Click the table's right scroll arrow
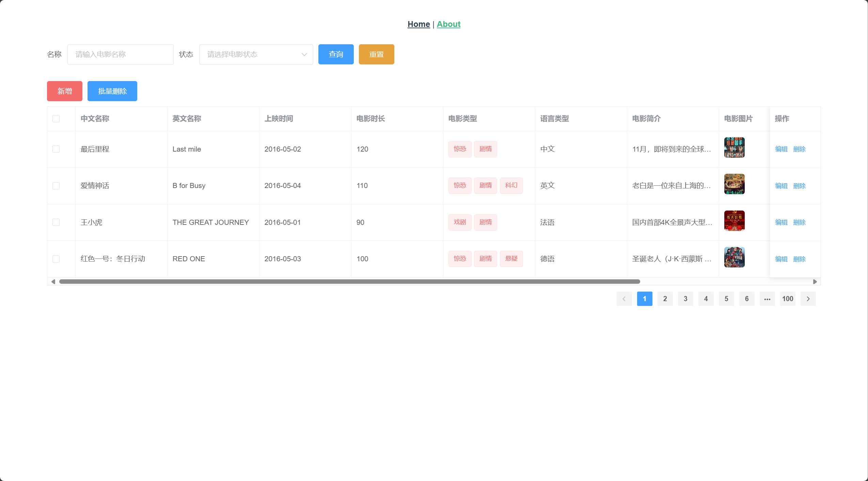Viewport: 868px width, 481px height. [x=815, y=281]
